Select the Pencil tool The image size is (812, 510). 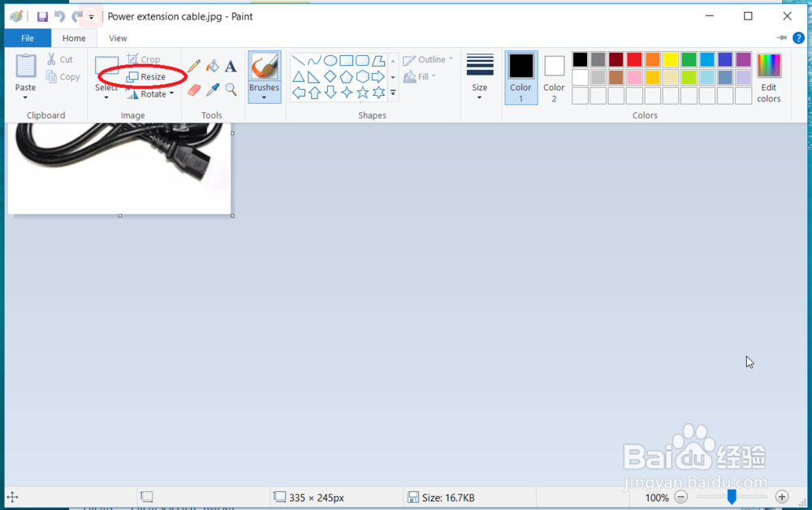coord(194,67)
